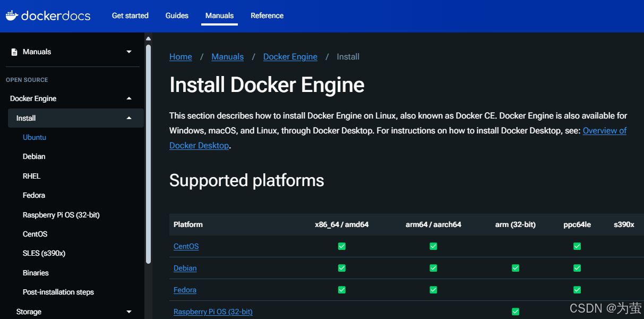Viewport: 644px width, 319px height.
Task: Click the Supported platforms heading
Action: [x=247, y=181]
